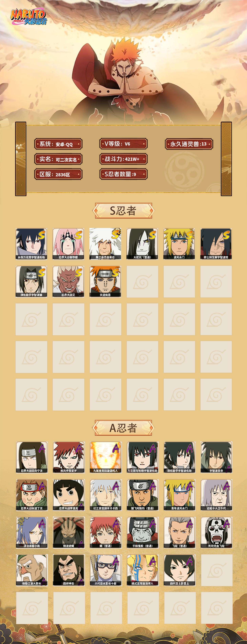The image size is (247, 644).
Task: Click the 疾风传我爱罗 A ninja portrait
Action: point(69,457)
